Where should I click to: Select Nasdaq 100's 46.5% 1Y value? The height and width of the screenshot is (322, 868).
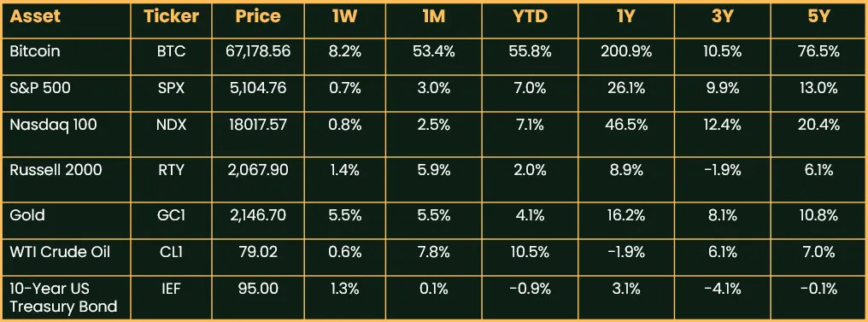(x=626, y=125)
